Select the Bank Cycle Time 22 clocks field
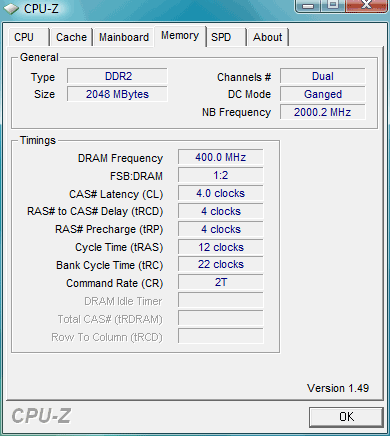The width and height of the screenshot is (390, 436). tap(220, 264)
